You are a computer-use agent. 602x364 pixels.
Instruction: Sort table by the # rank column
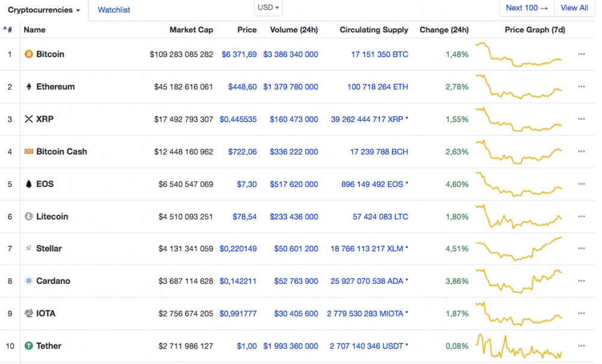click(8, 29)
